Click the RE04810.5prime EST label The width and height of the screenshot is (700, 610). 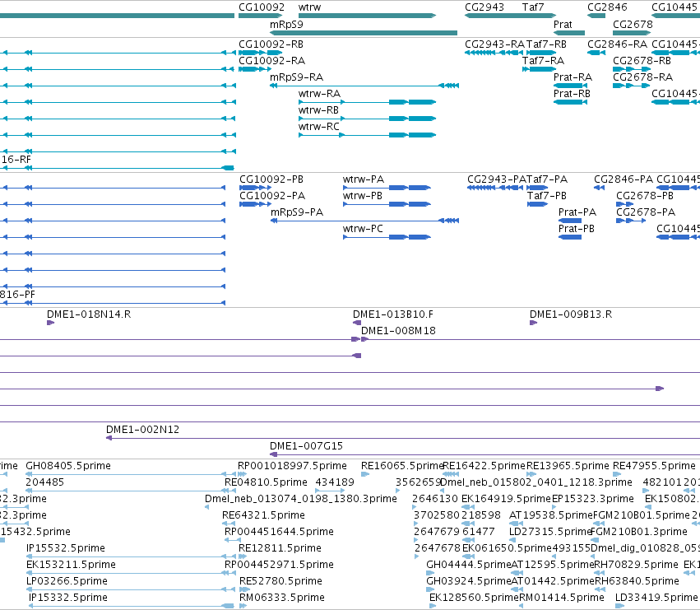coord(266,482)
